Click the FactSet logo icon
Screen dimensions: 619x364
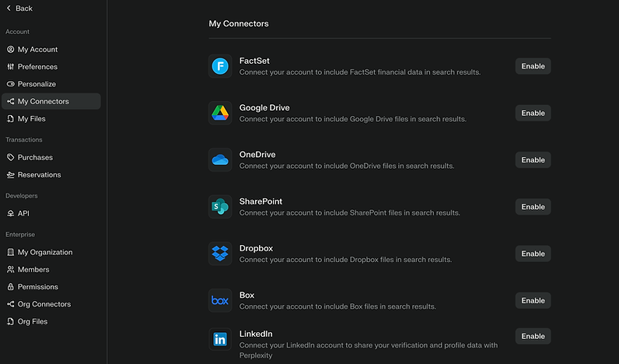click(x=220, y=66)
